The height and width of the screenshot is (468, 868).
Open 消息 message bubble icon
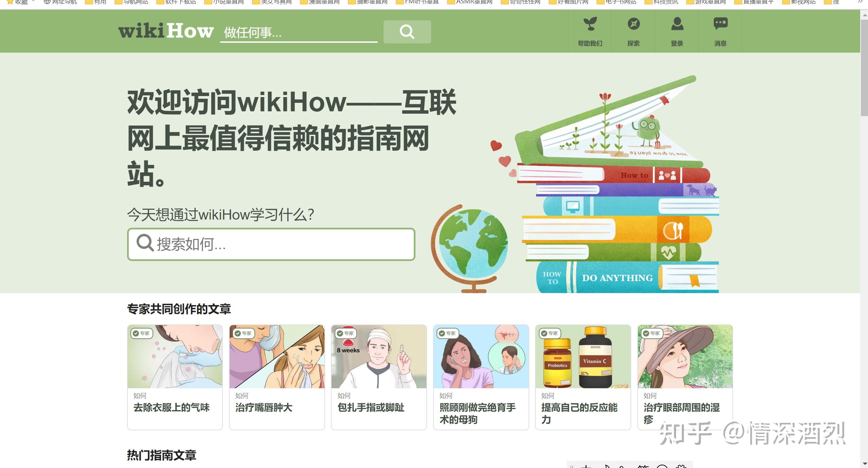click(x=721, y=23)
